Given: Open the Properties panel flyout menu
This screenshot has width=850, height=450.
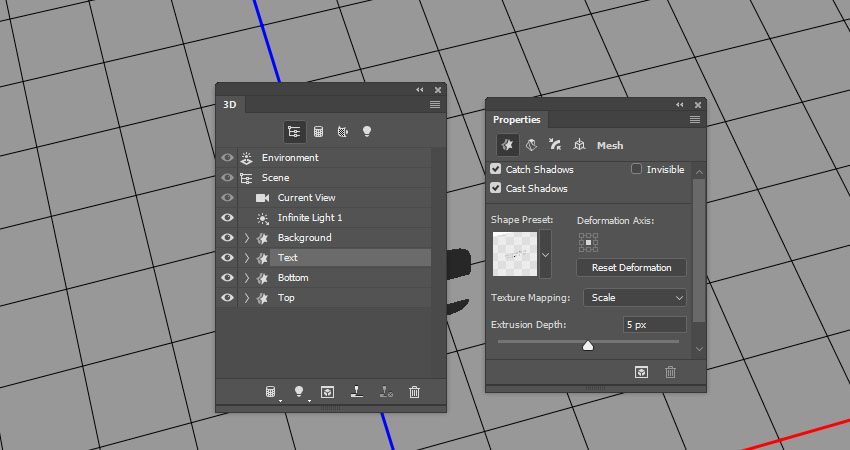Looking at the screenshot, I should [695, 120].
